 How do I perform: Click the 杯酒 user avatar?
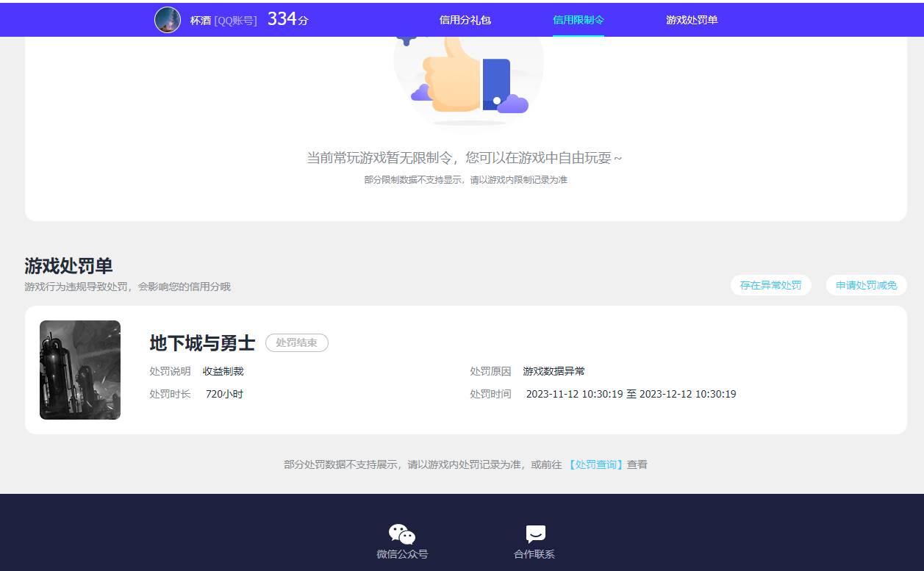[x=168, y=19]
